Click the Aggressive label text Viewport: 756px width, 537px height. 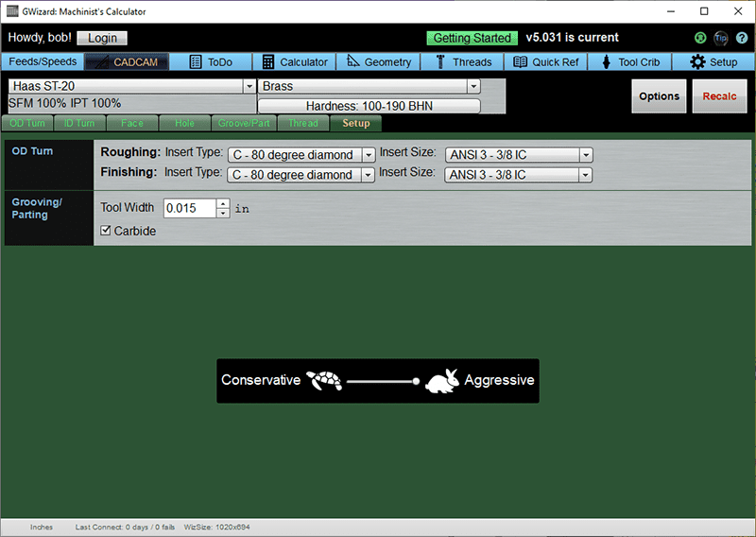click(499, 380)
